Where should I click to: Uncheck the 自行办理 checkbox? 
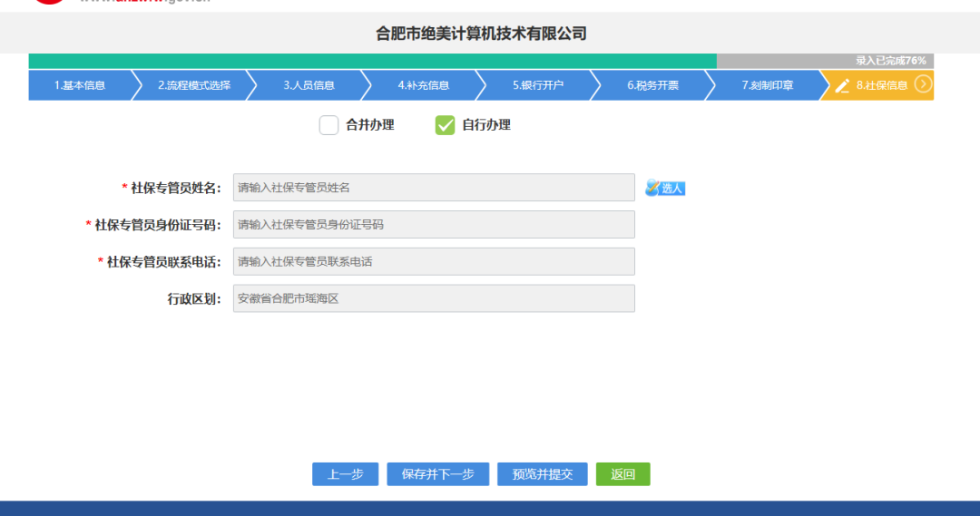pyautogui.click(x=445, y=125)
